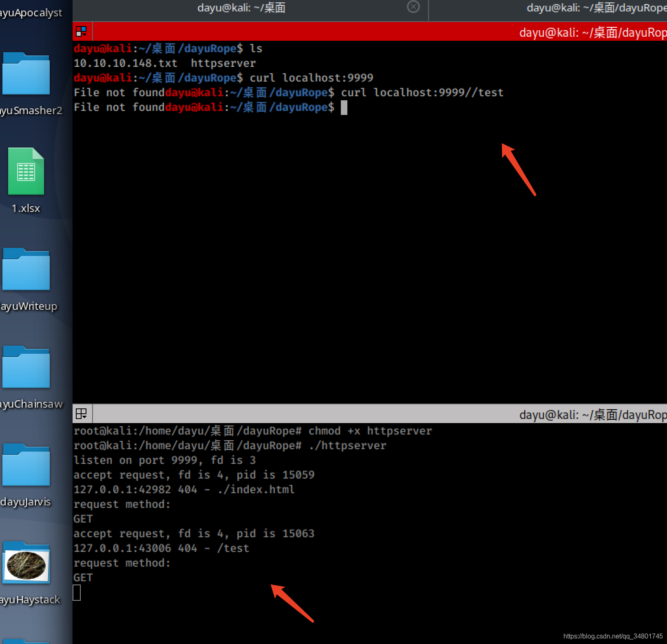Screen dimensions: 667x644
Task: Open the dayuJarvis desktop folder
Action: coord(26,465)
